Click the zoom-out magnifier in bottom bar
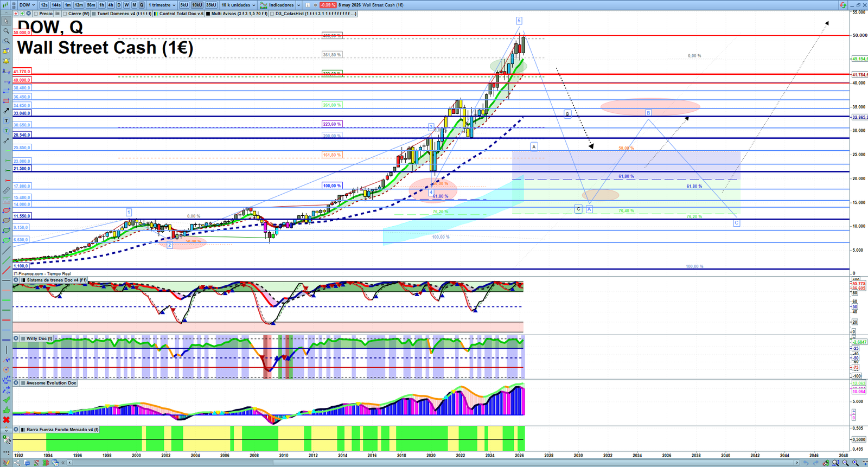 pyautogui.click(x=846, y=463)
